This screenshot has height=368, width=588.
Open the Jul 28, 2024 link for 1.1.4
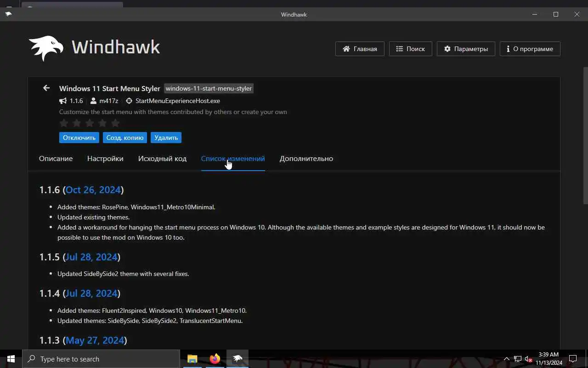(x=92, y=293)
